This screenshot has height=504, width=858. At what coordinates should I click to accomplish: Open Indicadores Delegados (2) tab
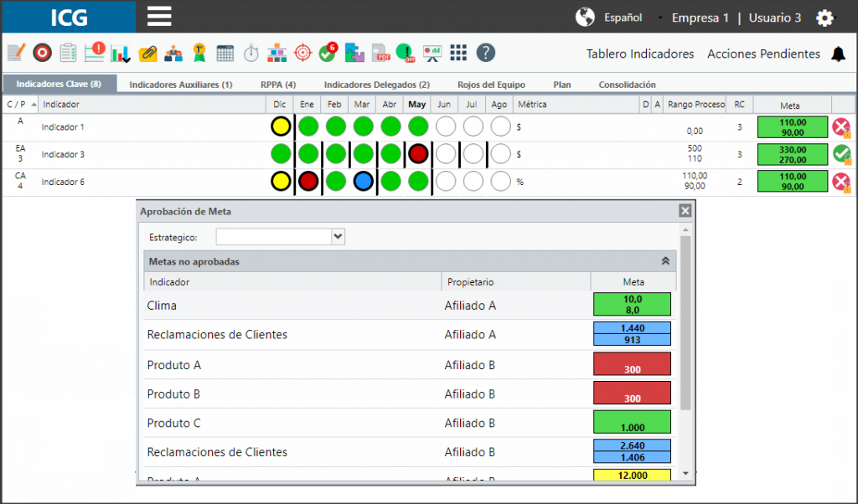pyautogui.click(x=376, y=85)
